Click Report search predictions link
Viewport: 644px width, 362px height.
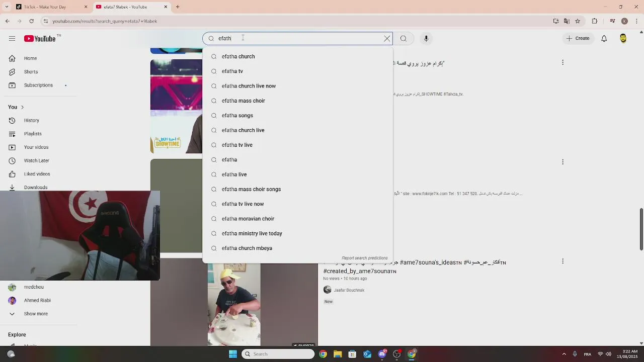pos(365,258)
